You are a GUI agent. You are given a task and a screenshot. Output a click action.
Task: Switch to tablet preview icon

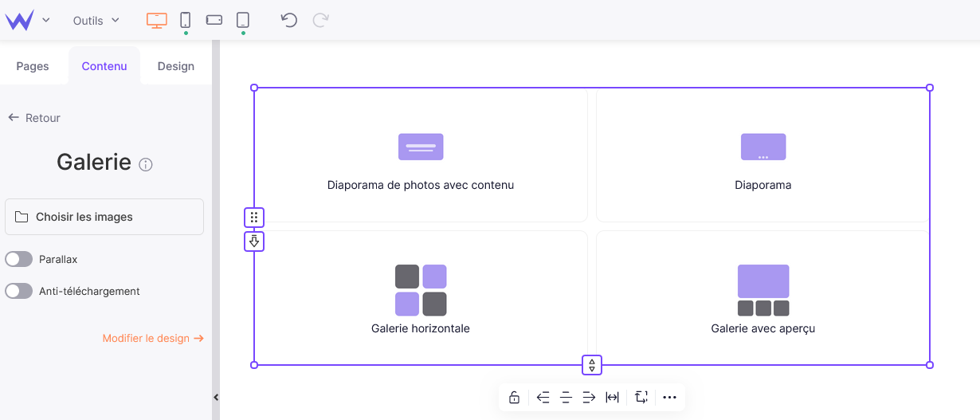243,21
